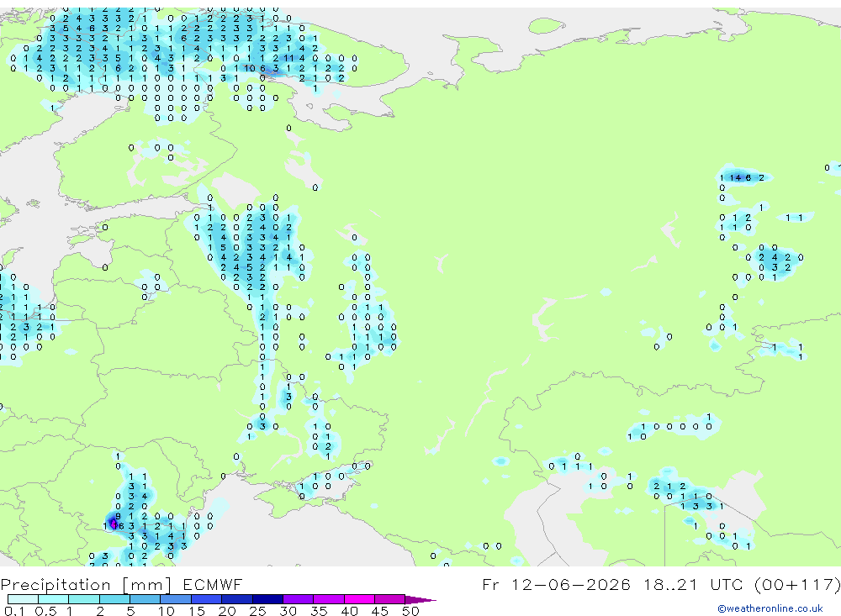Click the '(00+117)' forecast offset text
Screen dimensions: 841x616
coord(797,584)
